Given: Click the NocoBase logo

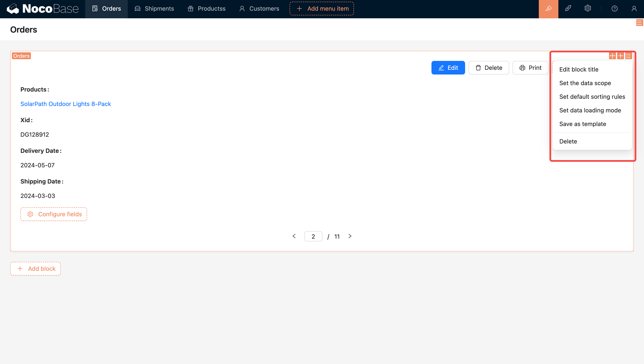Looking at the screenshot, I should (43, 9).
